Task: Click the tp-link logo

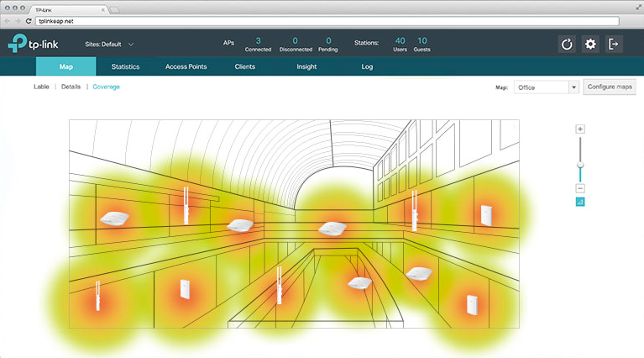Action: pyautogui.click(x=34, y=43)
